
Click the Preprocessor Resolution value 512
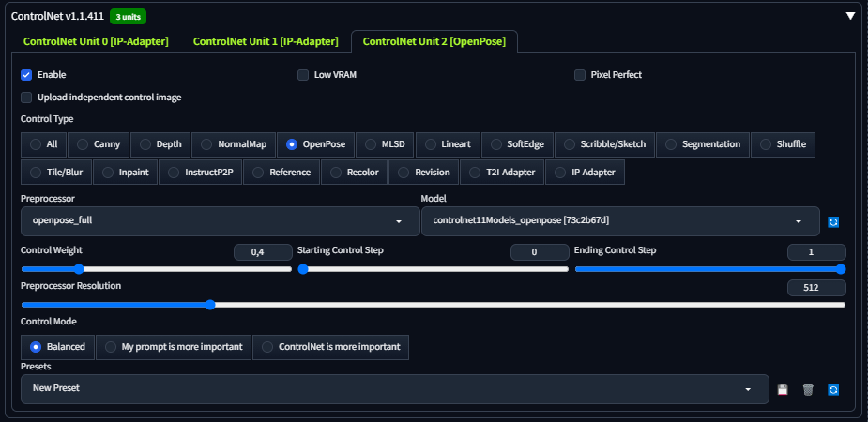click(816, 288)
